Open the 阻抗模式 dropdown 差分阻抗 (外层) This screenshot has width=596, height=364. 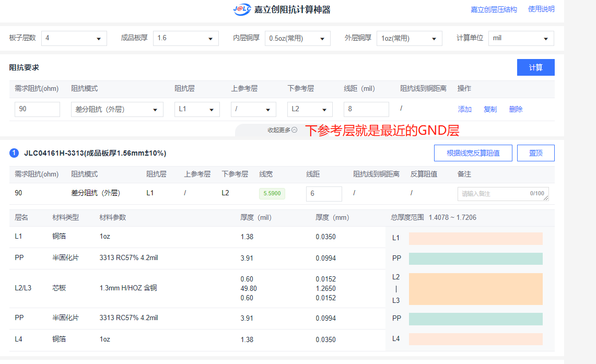[x=117, y=110]
